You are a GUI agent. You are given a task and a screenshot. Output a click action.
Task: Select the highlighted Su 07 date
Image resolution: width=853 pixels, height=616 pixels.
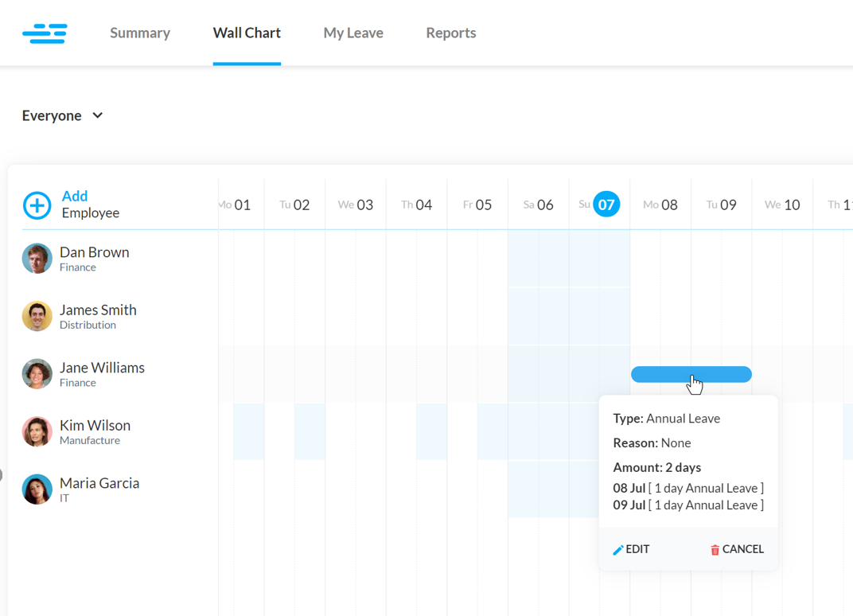click(606, 204)
